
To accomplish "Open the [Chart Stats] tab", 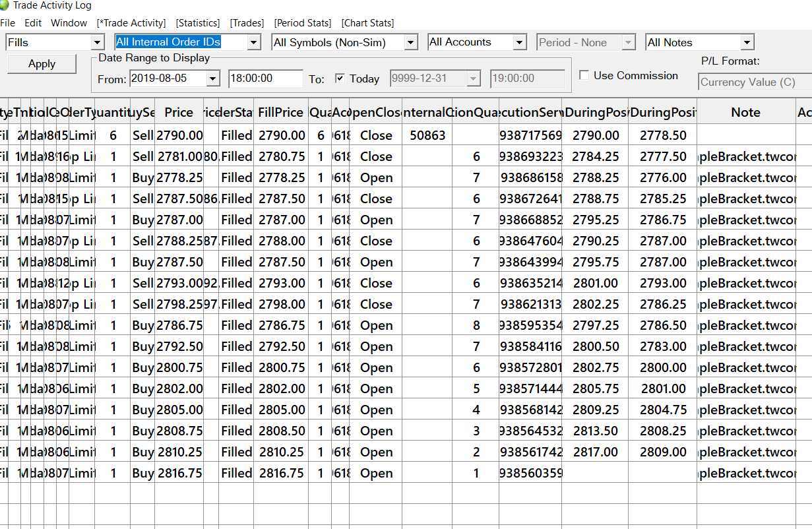I will tap(367, 23).
